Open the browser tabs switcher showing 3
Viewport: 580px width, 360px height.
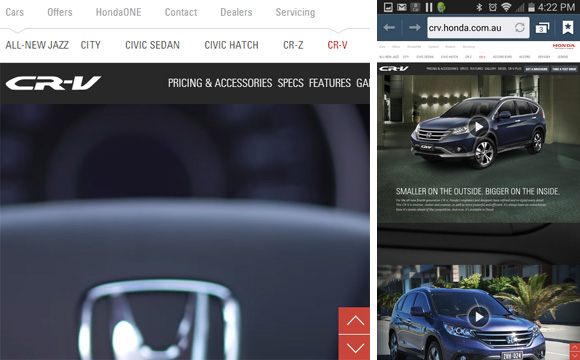click(x=542, y=28)
